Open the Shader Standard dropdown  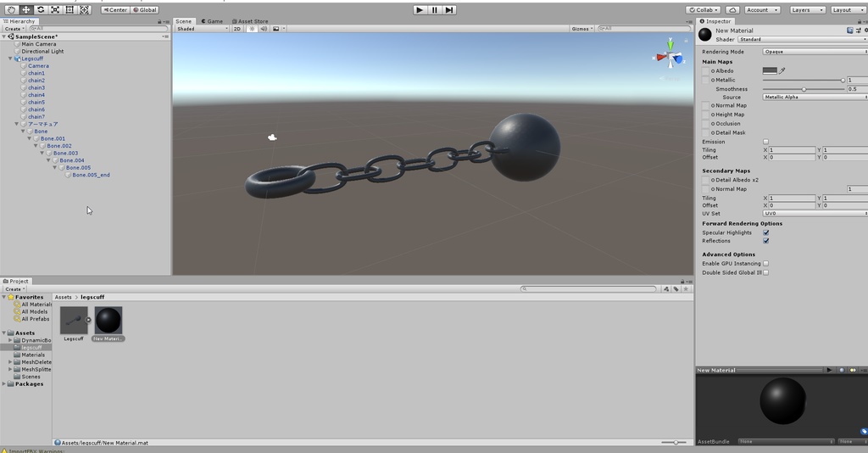pyautogui.click(x=803, y=39)
